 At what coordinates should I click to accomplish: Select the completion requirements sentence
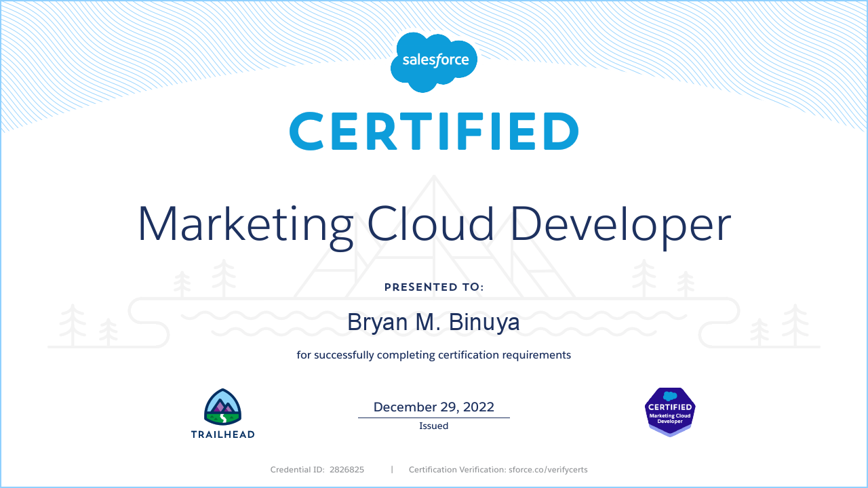click(x=434, y=354)
